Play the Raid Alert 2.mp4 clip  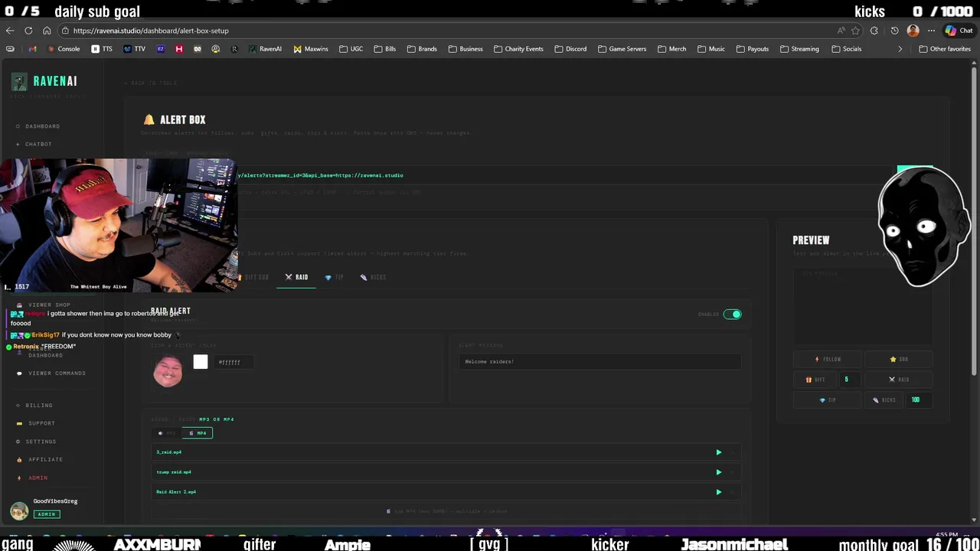718,492
